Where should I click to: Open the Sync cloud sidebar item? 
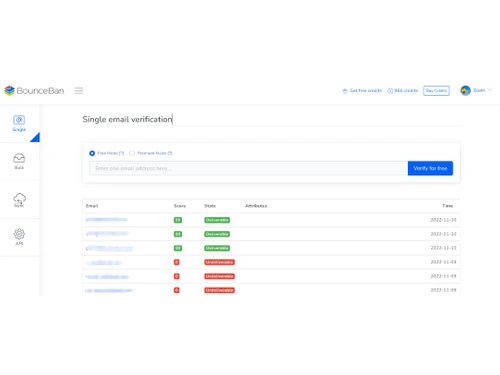click(x=19, y=200)
